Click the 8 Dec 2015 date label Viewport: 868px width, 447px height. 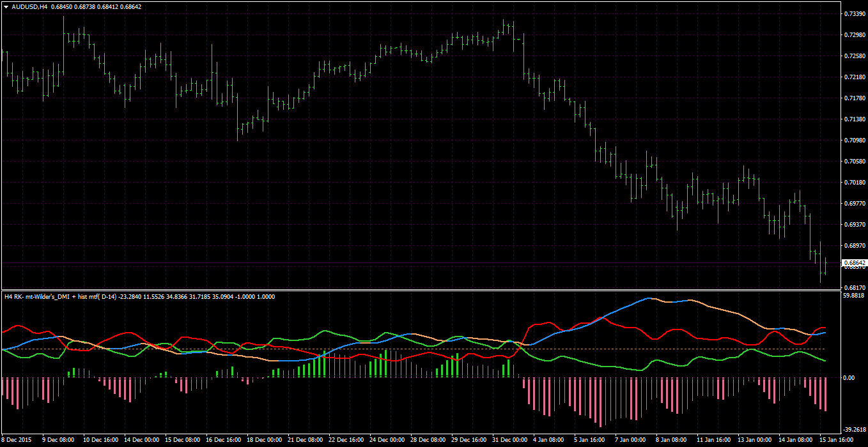coord(17,440)
